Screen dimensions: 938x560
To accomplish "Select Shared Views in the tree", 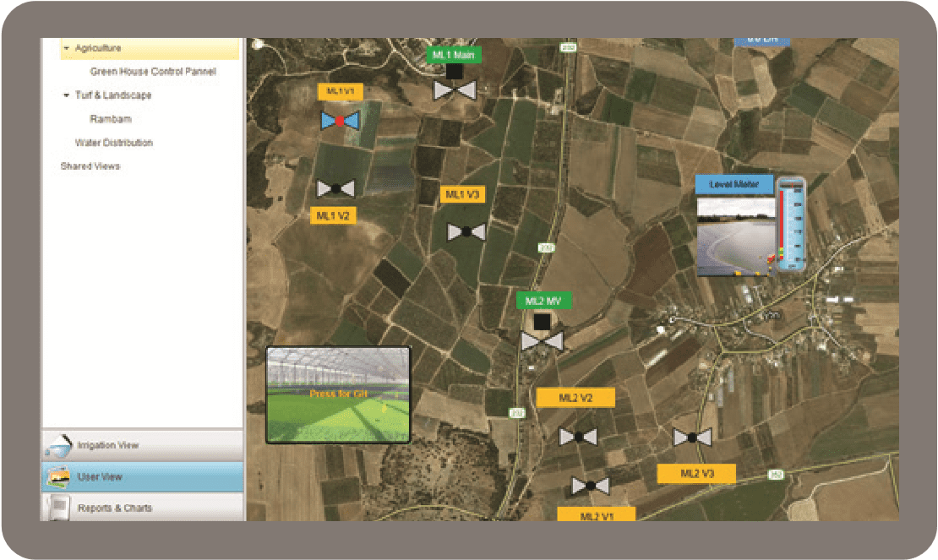I will pos(90,166).
